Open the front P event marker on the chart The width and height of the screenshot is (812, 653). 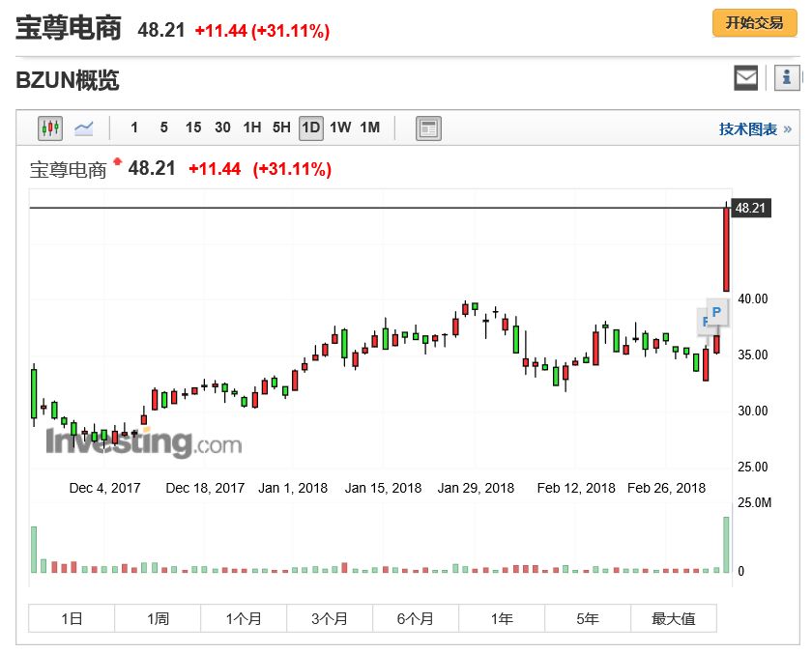(x=715, y=313)
